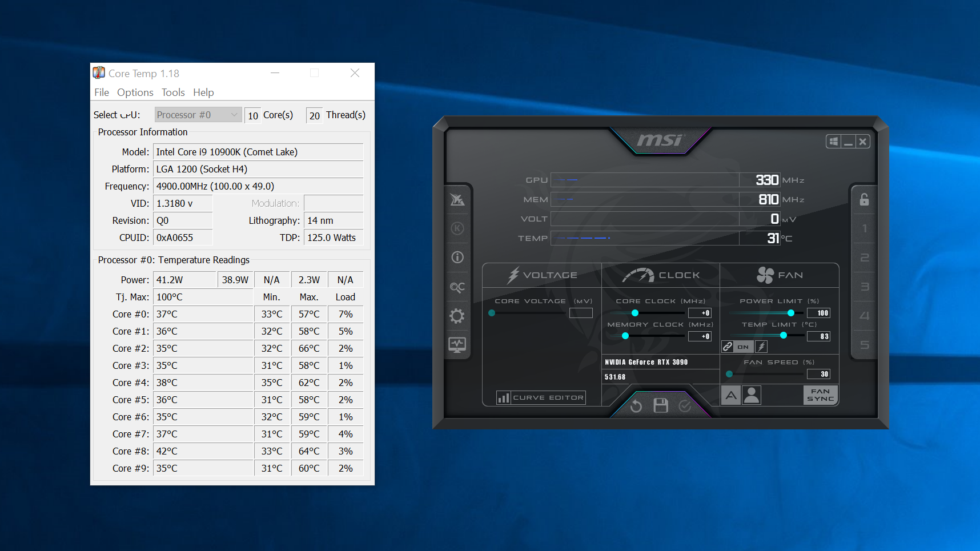The width and height of the screenshot is (980, 551).
Task: Open the Tools menu in Core Temp
Action: (x=173, y=92)
